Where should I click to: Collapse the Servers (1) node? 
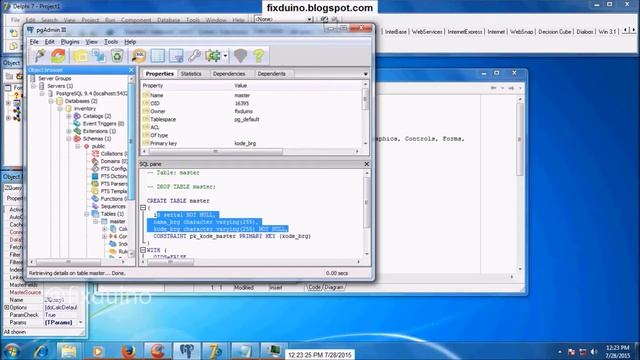(34, 86)
